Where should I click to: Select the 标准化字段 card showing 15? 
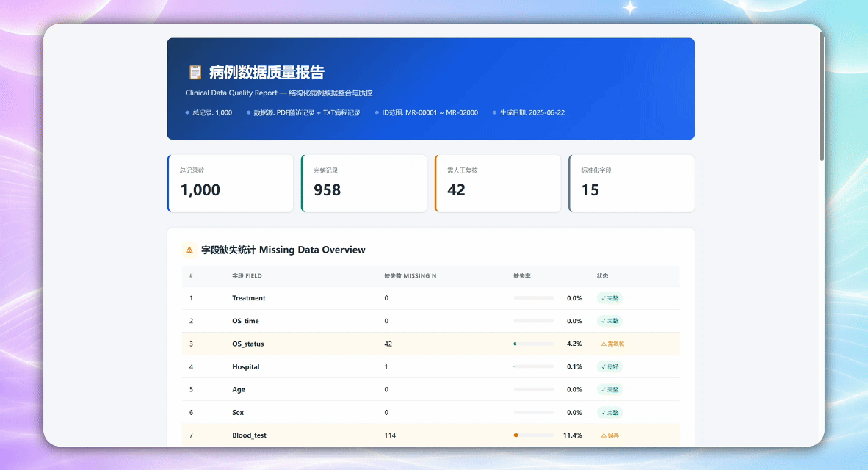point(632,184)
